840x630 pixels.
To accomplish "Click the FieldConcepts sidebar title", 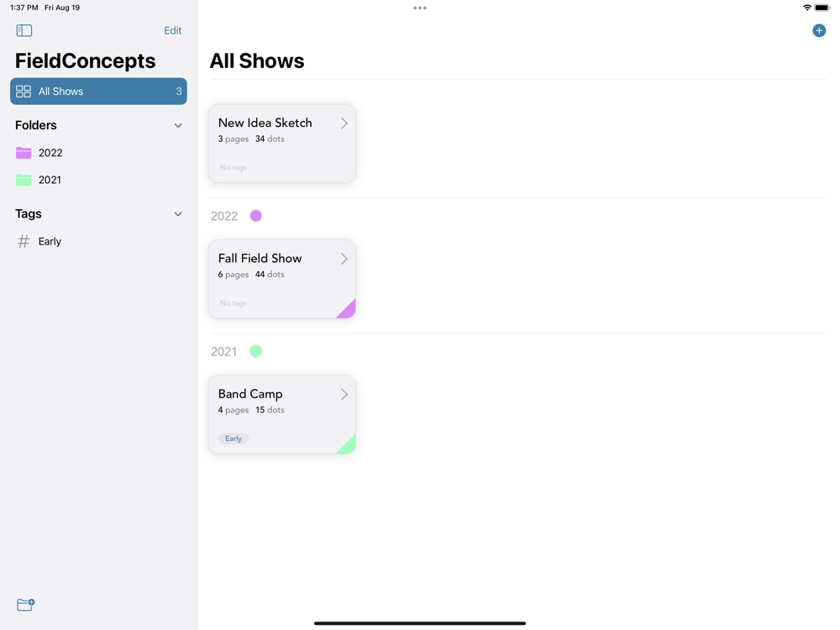I will coord(85,60).
